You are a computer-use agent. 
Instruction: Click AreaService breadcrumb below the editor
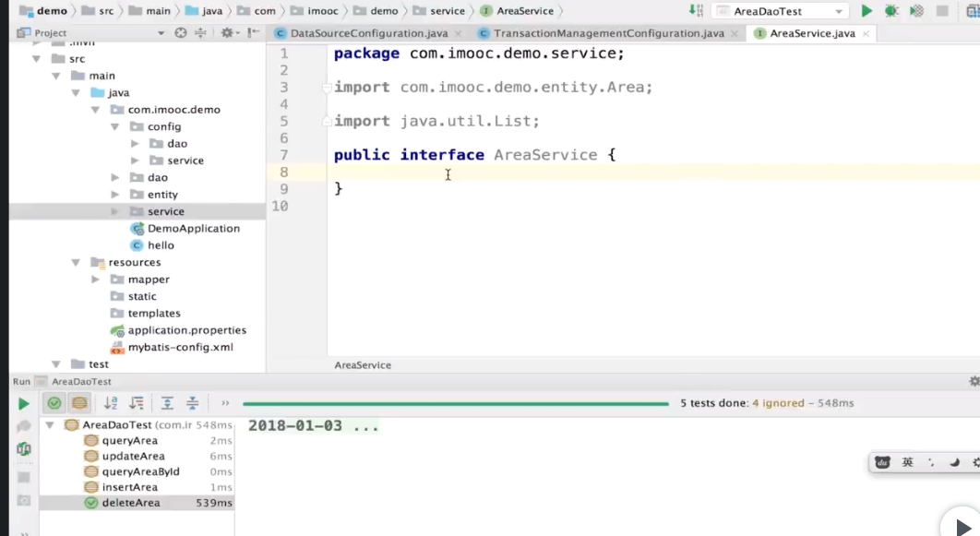pos(363,365)
